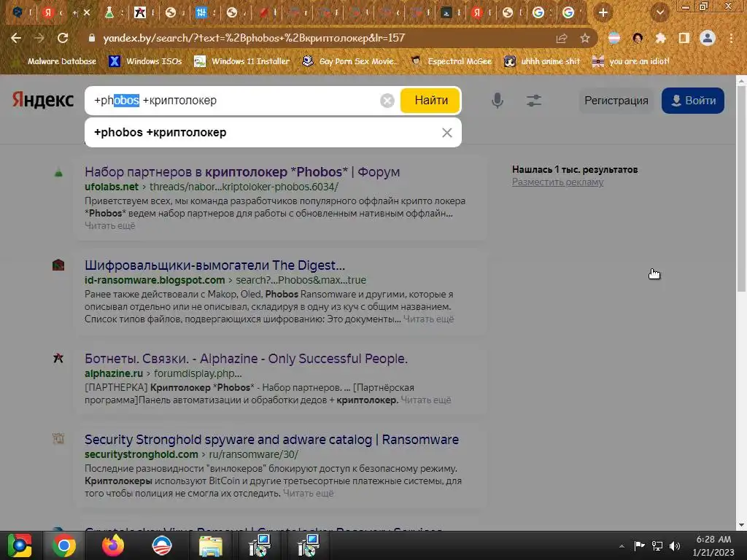Click id-ransomware.blogspot.com domain link
This screenshot has height=560, width=747.
pos(155,280)
